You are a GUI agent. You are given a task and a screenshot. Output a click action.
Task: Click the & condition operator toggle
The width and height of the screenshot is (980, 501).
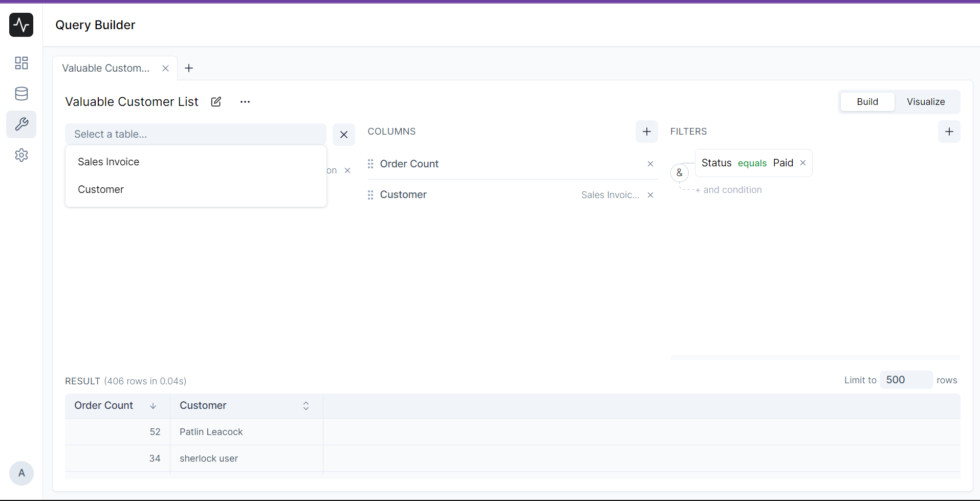pos(680,173)
